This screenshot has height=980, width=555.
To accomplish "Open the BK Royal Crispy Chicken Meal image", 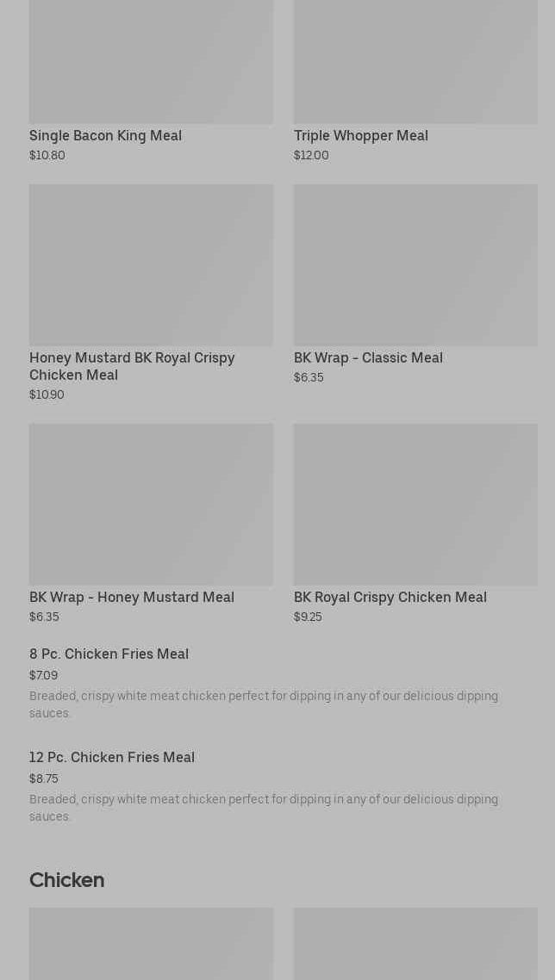I will coord(415,504).
